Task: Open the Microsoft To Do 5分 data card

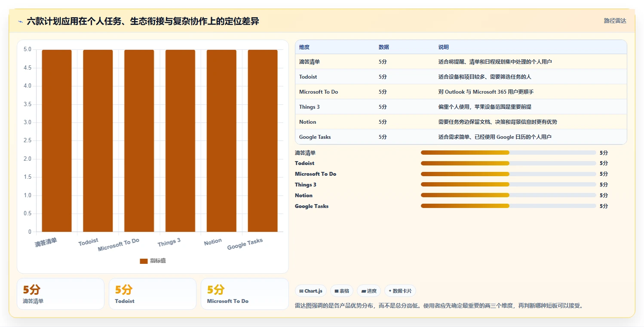Action: [x=245, y=294]
